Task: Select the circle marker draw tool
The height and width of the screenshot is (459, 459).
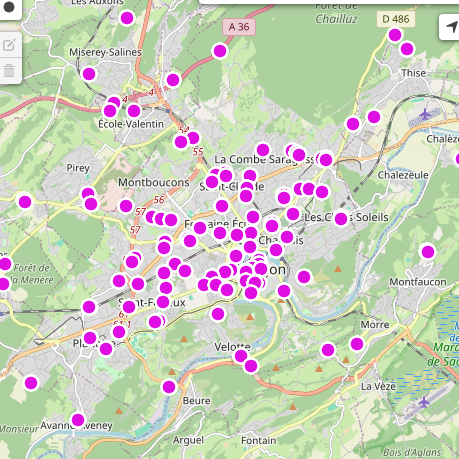Action: coord(9,7)
